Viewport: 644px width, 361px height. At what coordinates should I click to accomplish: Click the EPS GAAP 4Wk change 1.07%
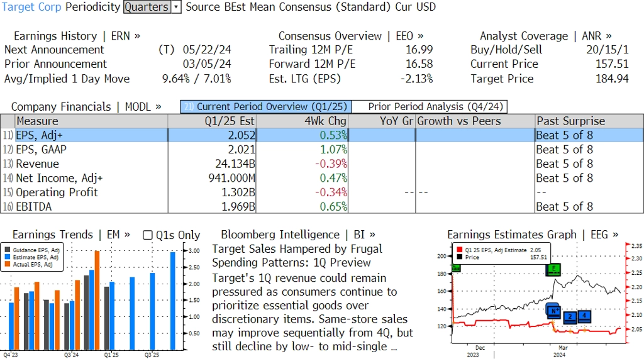333,150
